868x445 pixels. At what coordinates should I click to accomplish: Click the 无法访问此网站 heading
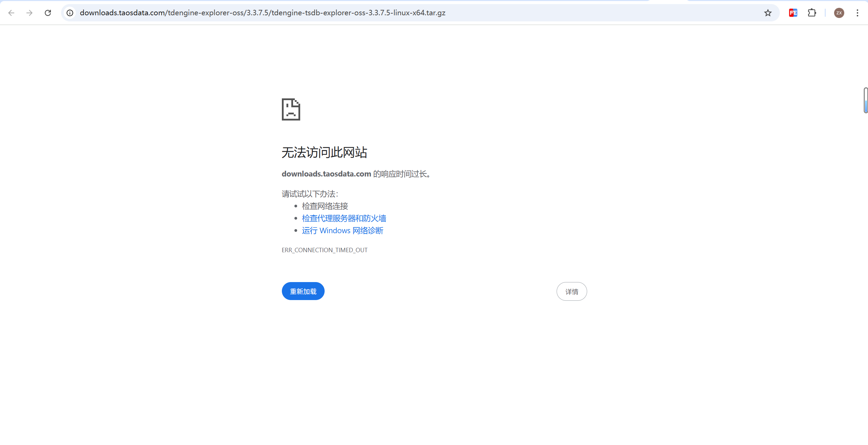tap(324, 152)
